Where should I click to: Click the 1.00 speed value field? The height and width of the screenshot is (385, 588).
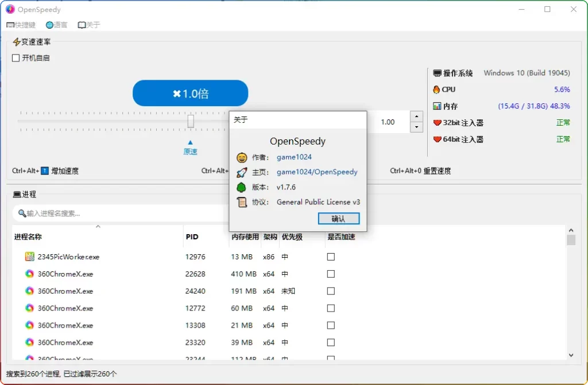(x=388, y=122)
